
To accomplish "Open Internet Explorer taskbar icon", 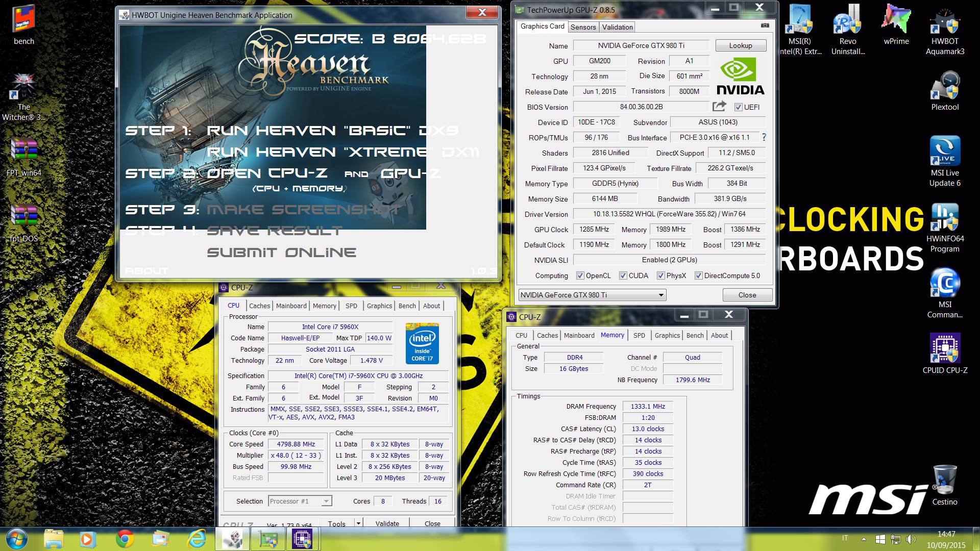I will (197, 539).
